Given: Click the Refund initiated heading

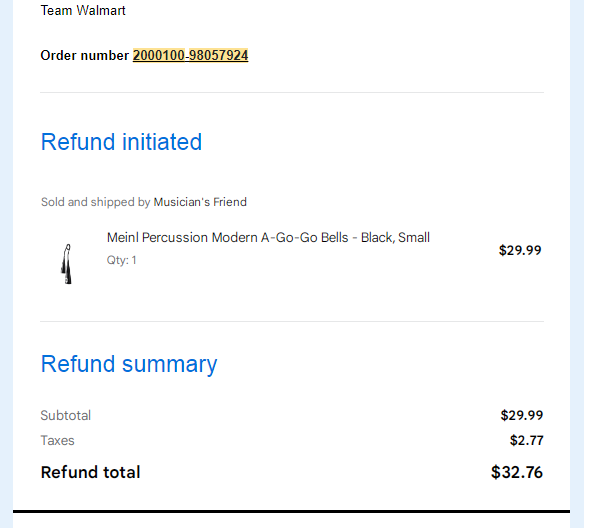Looking at the screenshot, I should pos(121,142).
